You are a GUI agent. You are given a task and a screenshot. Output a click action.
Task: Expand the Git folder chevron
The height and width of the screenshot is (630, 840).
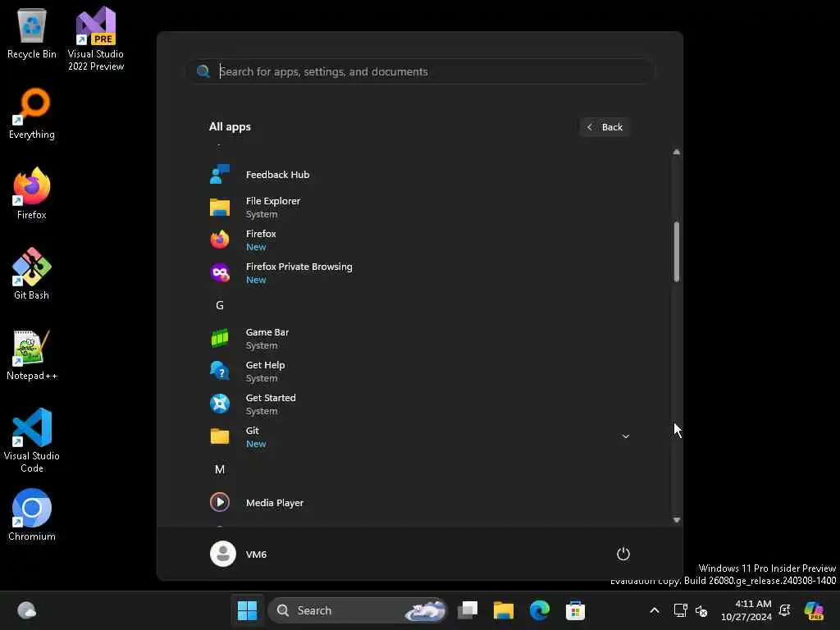pos(625,436)
